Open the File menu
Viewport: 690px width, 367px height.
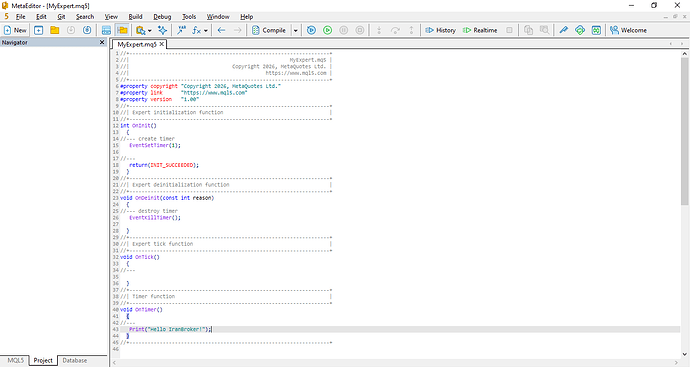[x=21, y=17]
